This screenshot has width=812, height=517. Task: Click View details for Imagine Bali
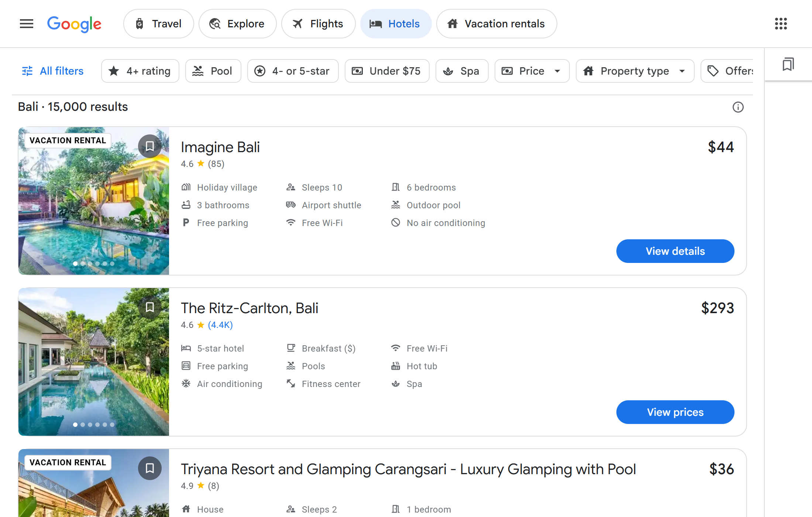pos(675,251)
